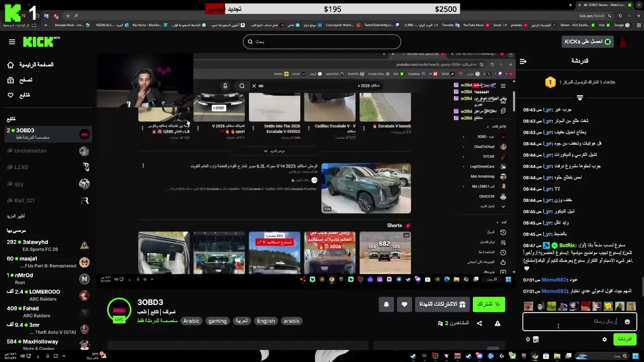This screenshot has width=644, height=362.
Task: Select UncleHattan in followed channels list
Action: point(48,151)
